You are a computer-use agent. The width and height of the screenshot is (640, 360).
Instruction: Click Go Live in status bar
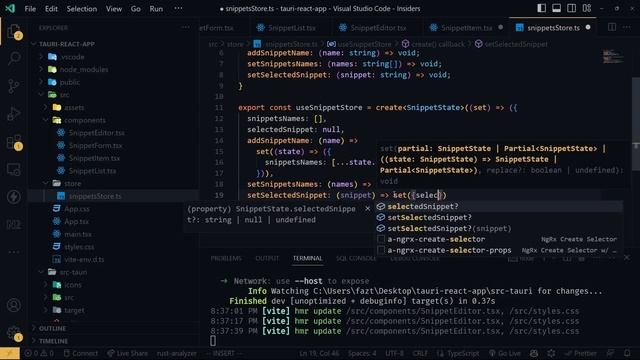(x=505, y=353)
